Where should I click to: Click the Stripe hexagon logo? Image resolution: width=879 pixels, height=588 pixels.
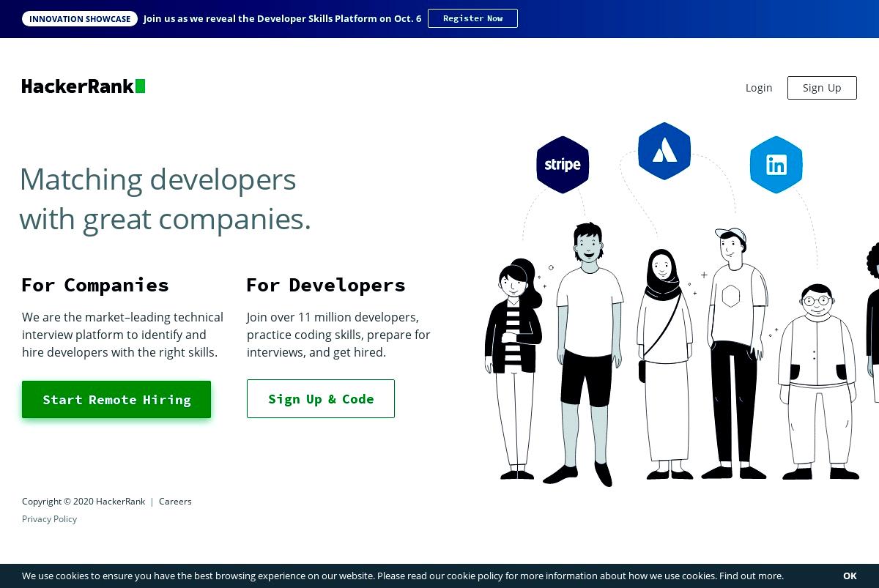(563, 165)
